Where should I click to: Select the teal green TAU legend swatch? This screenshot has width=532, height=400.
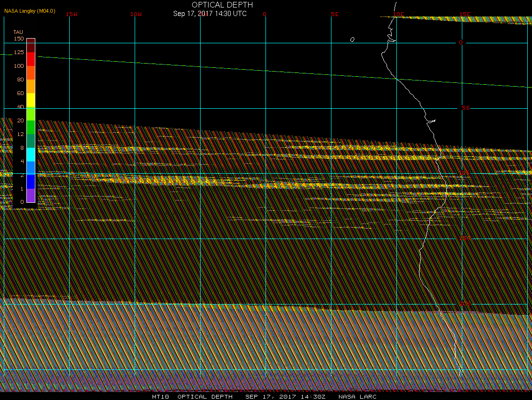click(31, 141)
